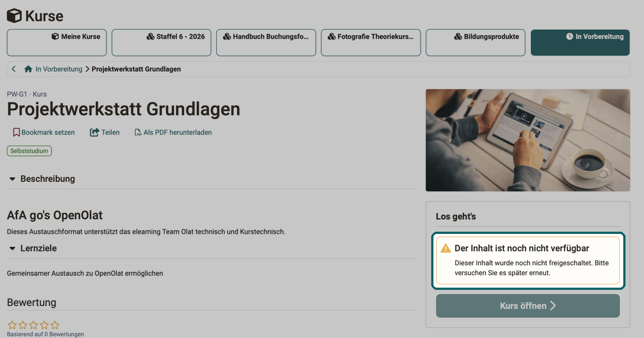Click the cubes icon on Fotografie Theoriekurs…
This screenshot has width=644, height=338.
pos(332,36)
